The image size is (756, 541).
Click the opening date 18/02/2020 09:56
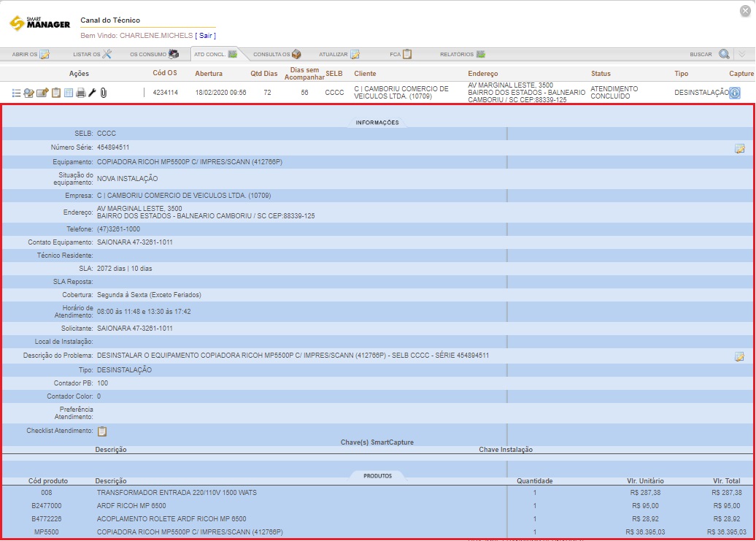221,93
